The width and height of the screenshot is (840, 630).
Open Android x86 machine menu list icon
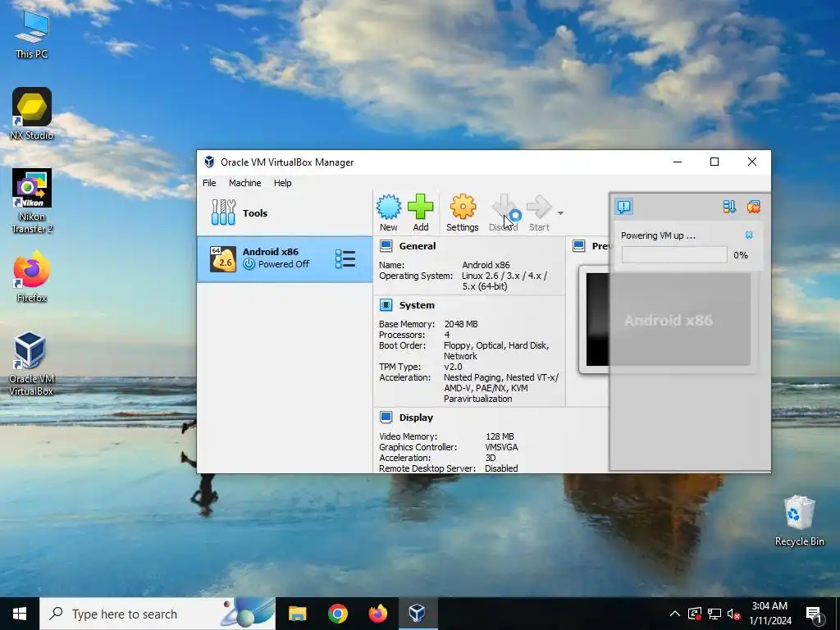(345, 258)
